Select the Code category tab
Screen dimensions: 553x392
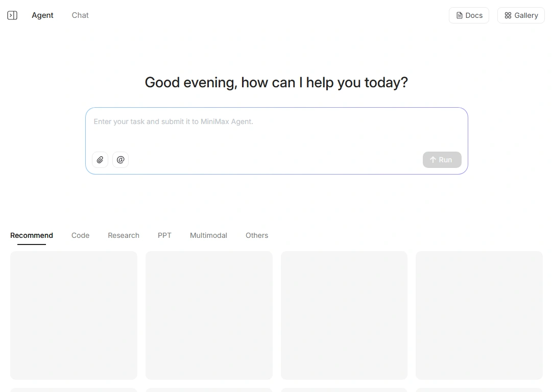80,235
